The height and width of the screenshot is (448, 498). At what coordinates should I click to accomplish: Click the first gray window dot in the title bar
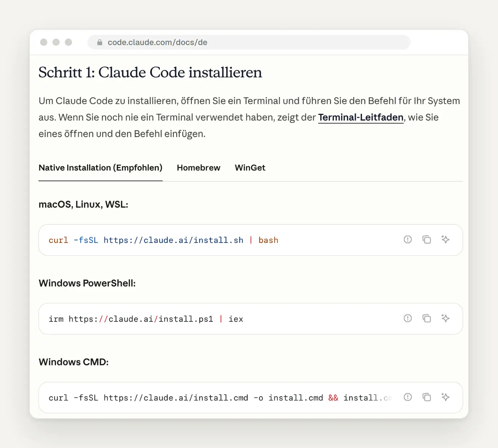[44, 42]
